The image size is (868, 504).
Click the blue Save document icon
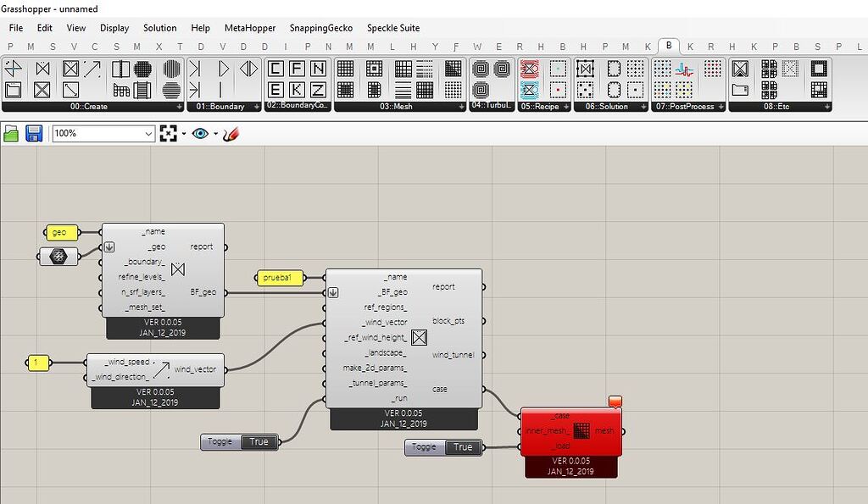pos(34,134)
